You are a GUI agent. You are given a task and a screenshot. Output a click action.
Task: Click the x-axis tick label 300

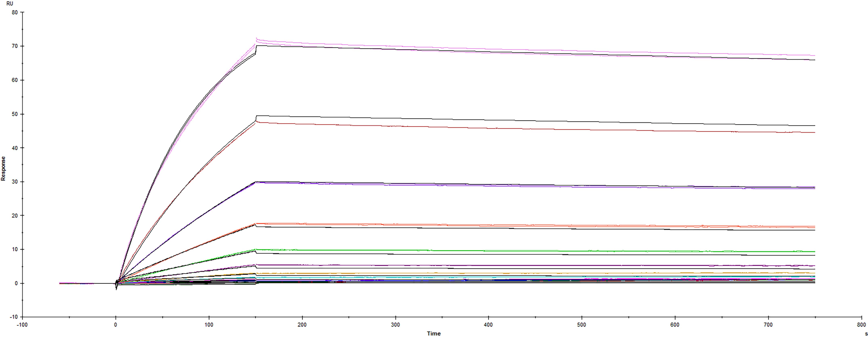coord(395,325)
